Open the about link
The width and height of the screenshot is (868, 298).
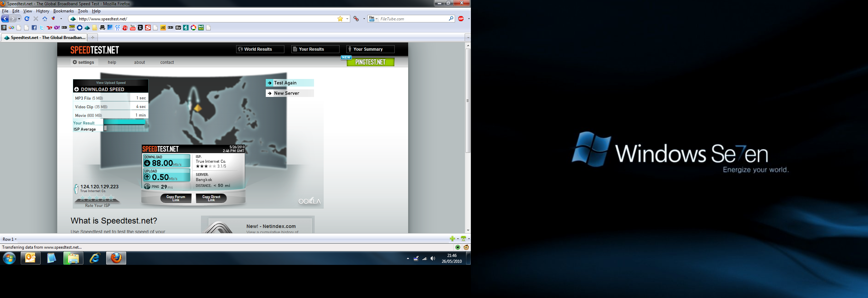coord(140,62)
